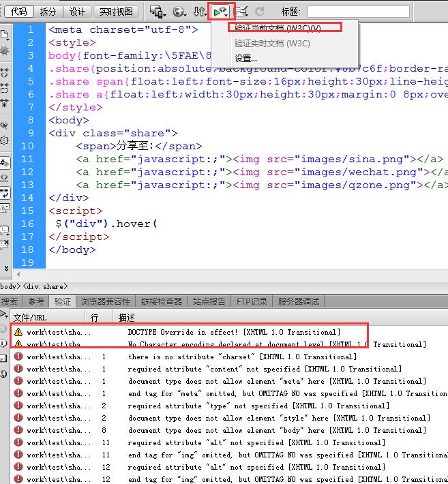Switch to 代码 (Code) view
The width and height of the screenshot is (448, 484).
19,12
